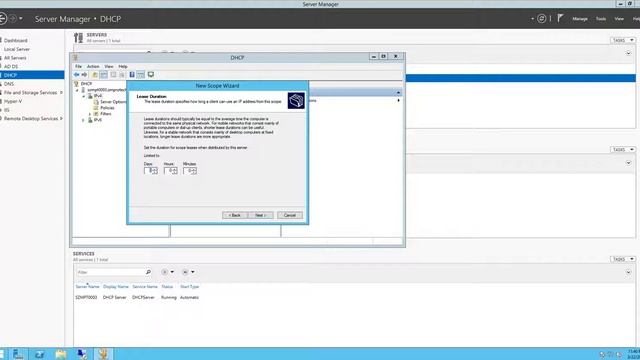Click the blue Help icon in DHCP toolbar
This screenshot has width=640, height=360.
pyautogui.click(x=132, y=75)
